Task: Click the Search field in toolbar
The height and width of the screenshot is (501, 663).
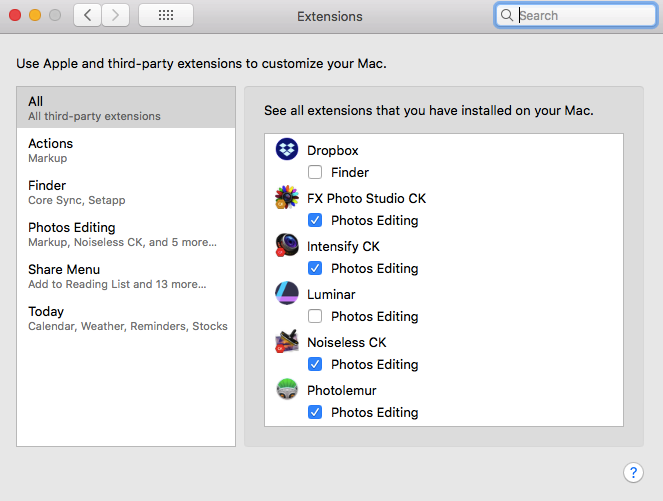Action: (575, 16)
